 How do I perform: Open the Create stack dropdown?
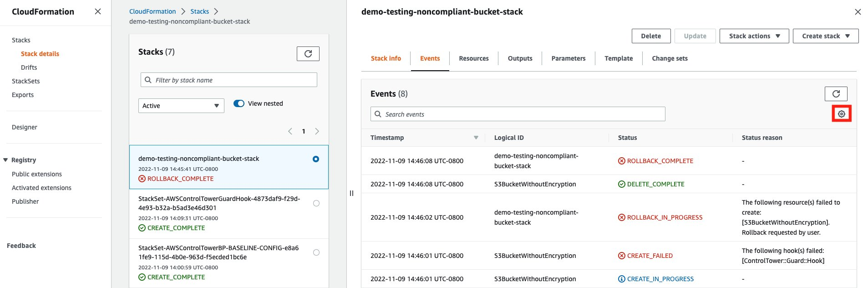[826, 36]
